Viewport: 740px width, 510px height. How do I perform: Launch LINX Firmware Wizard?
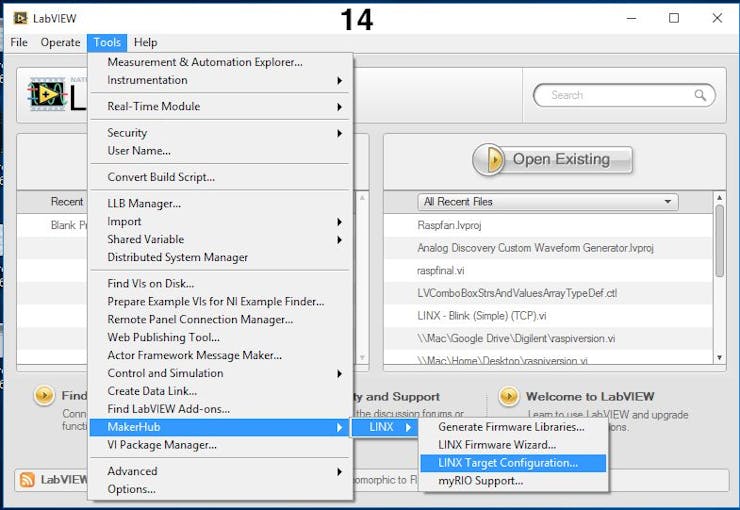pyautogui.click(x=513, y=445)
